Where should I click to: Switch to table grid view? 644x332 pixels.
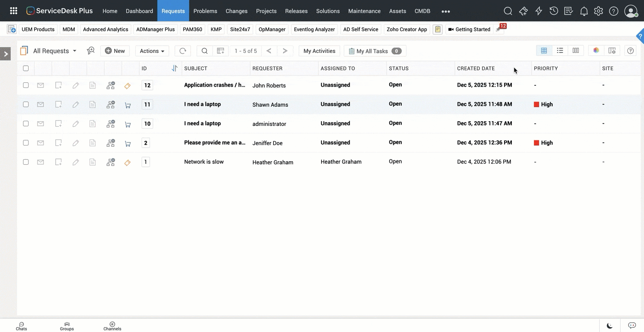tap(544, 51)
